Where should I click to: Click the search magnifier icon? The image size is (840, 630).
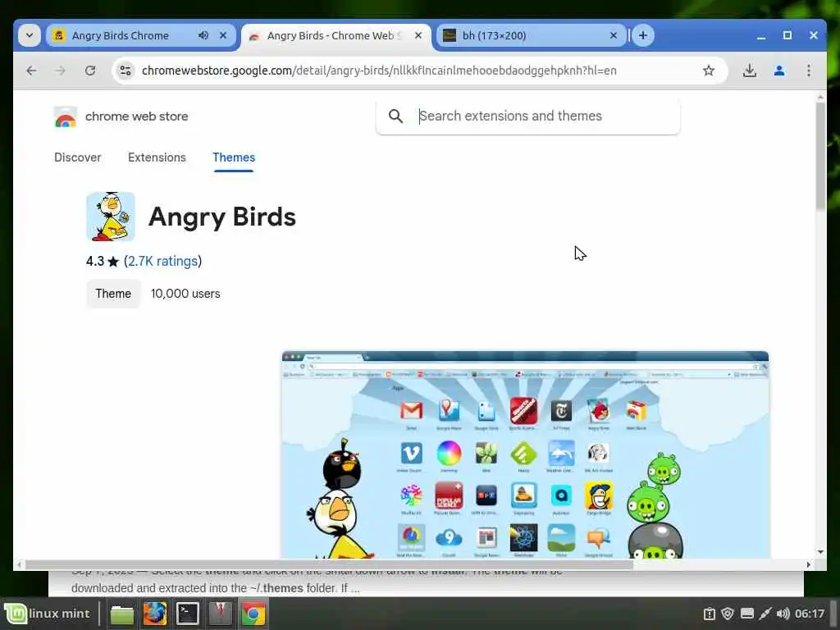coord(395,116)
